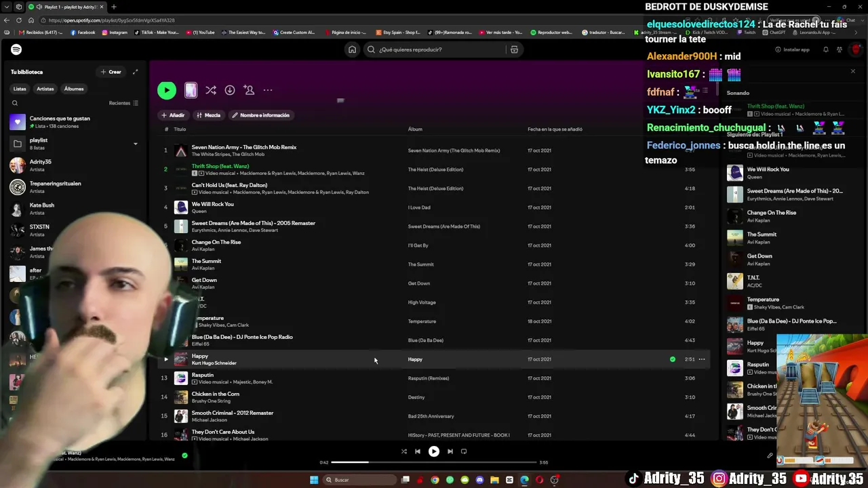Open the Recientes sort dropdown
The image size is (868, 488).
[123, 103]
